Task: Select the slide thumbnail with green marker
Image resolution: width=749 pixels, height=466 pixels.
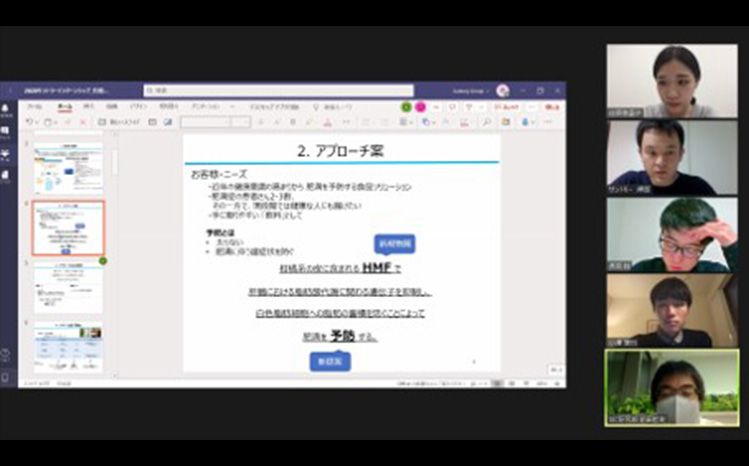Action: tap(68, 287)
